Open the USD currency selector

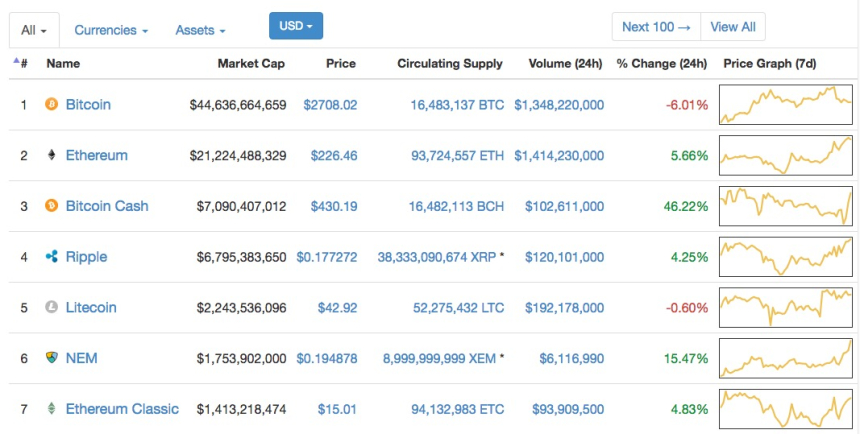click(x=296, y=26)
